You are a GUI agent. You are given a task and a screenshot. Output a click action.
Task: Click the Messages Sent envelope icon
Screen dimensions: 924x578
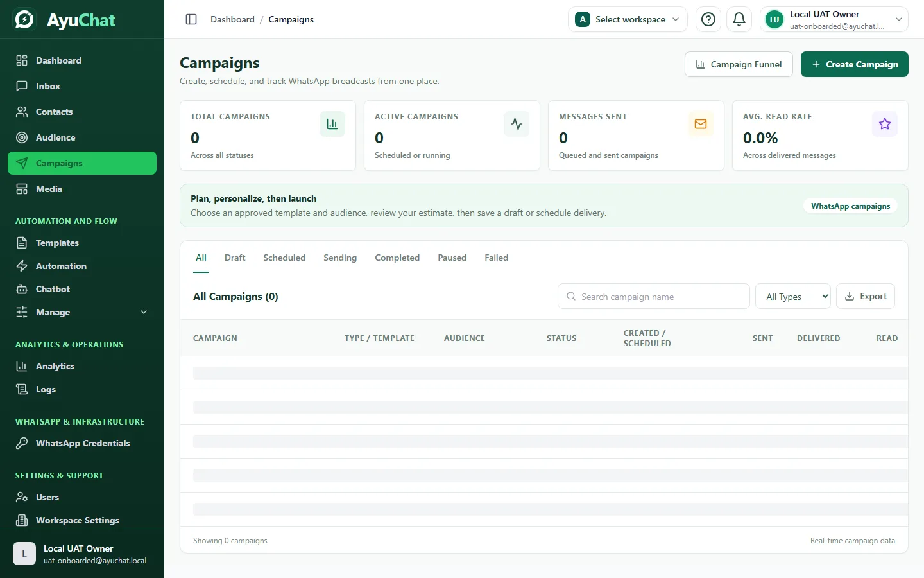(x=701, y=124)
